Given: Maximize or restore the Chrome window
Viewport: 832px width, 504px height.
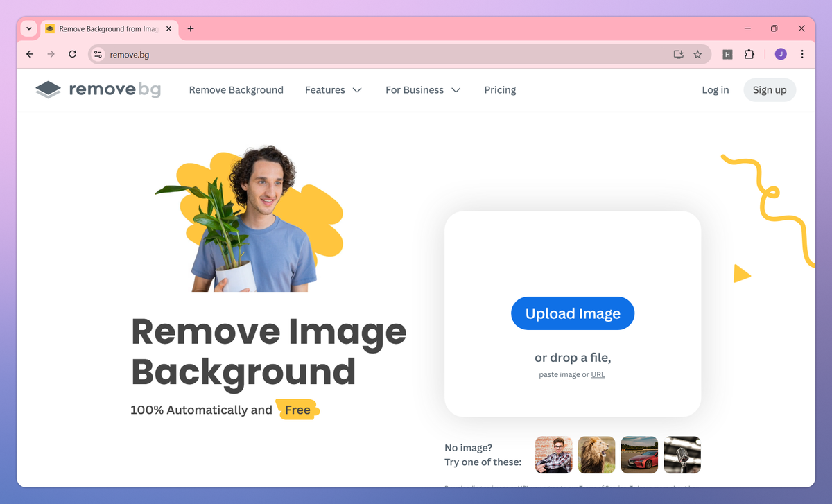Looking at the screenshot, I should point(774,28).
